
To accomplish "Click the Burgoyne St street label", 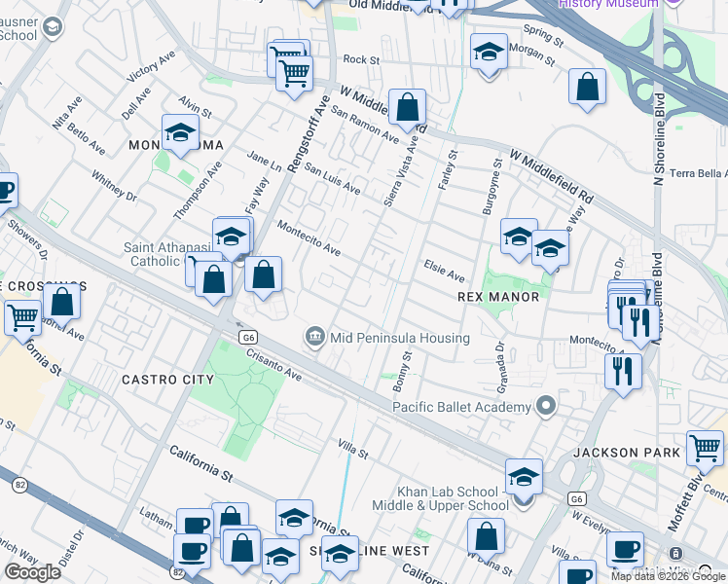I will 492,187.
